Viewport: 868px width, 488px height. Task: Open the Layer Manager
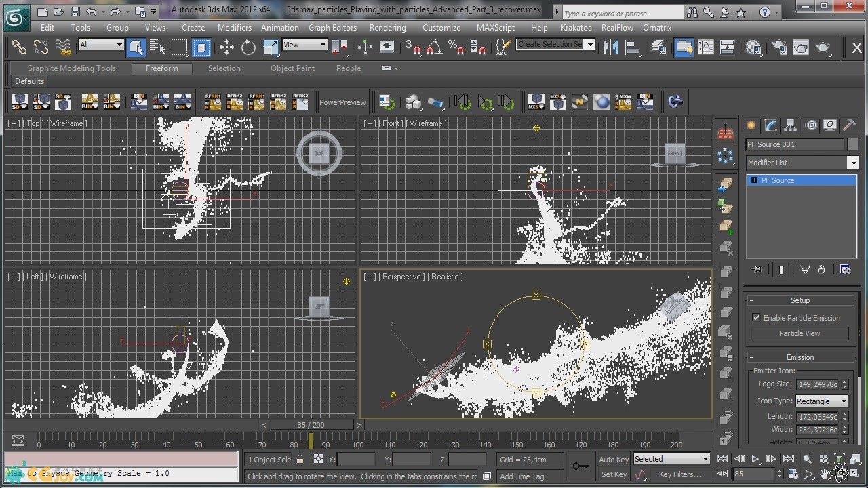pos(658,47)
